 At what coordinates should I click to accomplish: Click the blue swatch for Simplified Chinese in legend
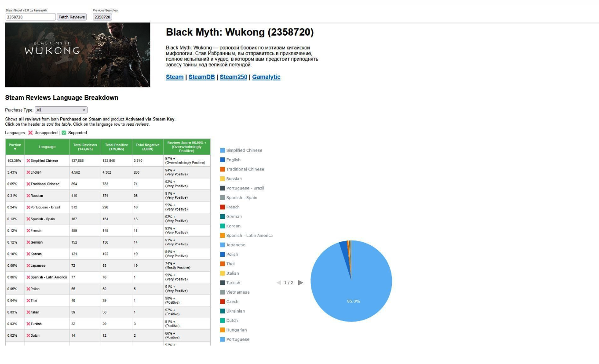223,150
